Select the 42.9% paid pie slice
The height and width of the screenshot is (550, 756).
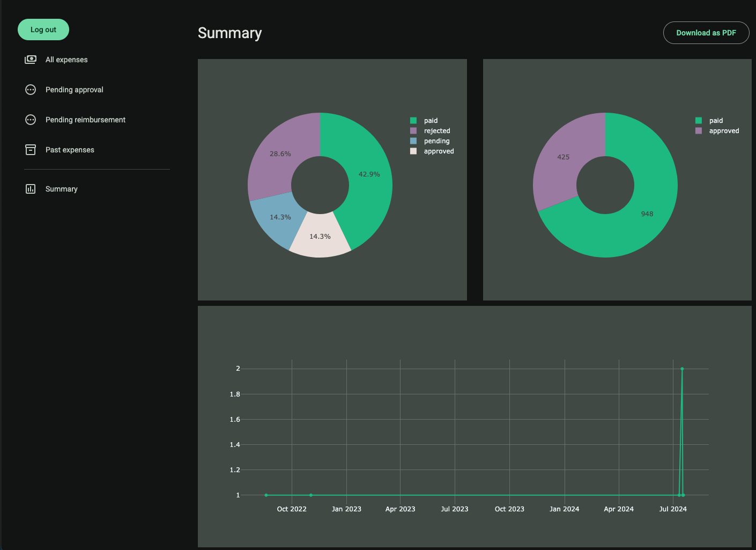369,174
